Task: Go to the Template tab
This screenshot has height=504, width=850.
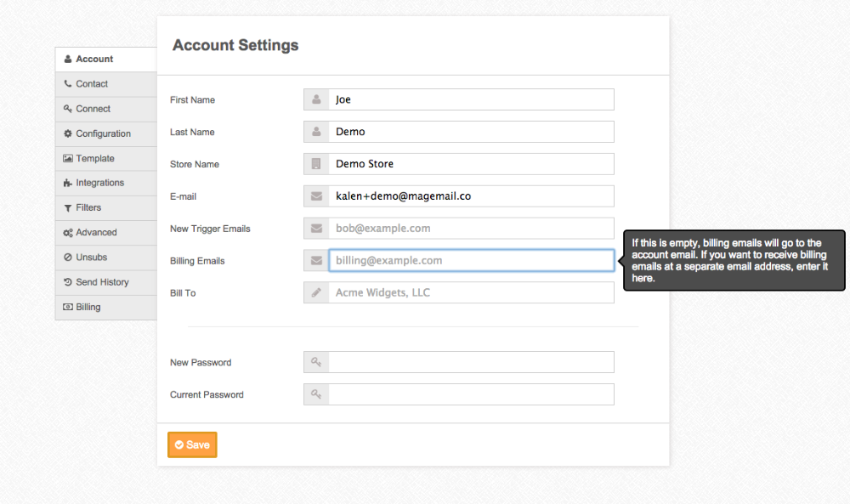Action: (x=94, y=158)
